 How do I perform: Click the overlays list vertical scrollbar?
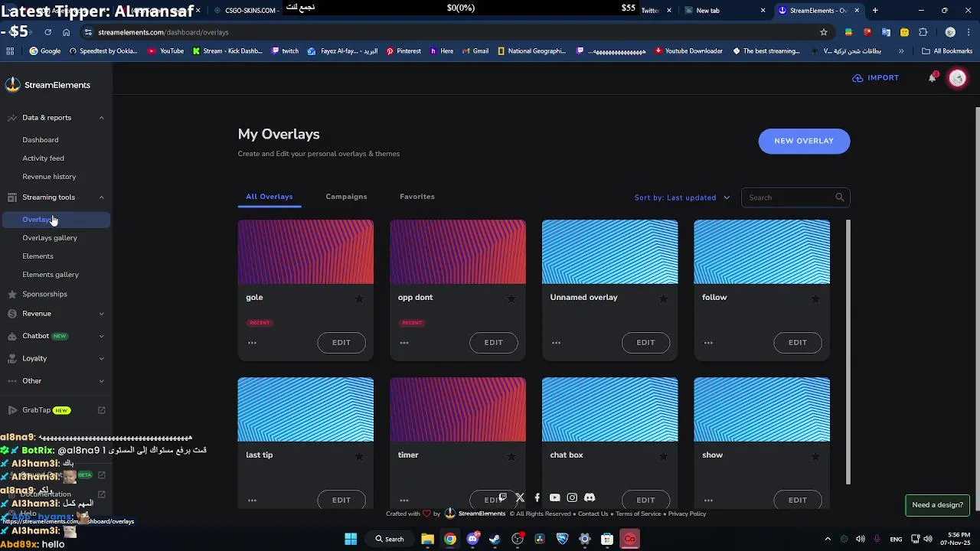tap(848, 352)
